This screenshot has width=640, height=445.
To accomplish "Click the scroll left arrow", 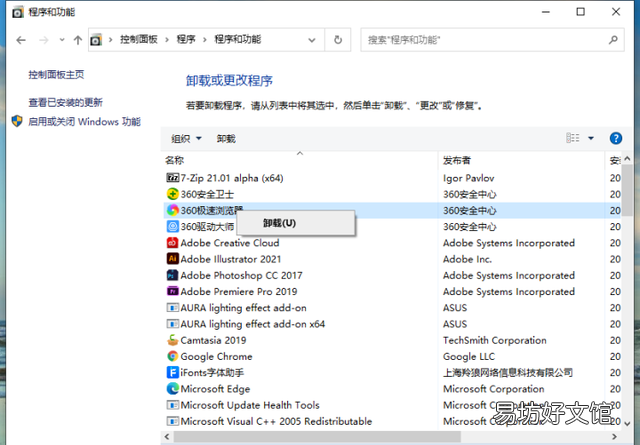I will pyautogui.click(x=167, y=436).
